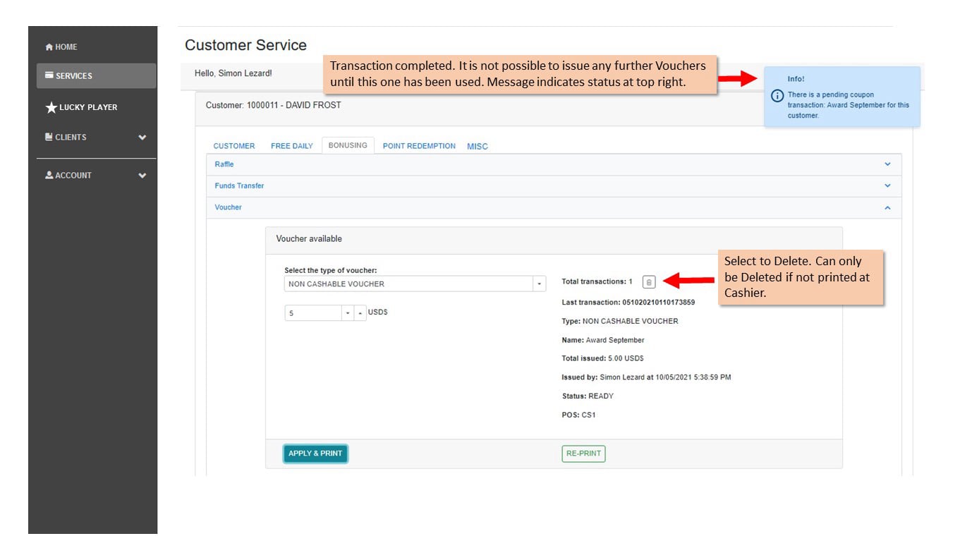Open the Point Redemption tab

(419, 146)
